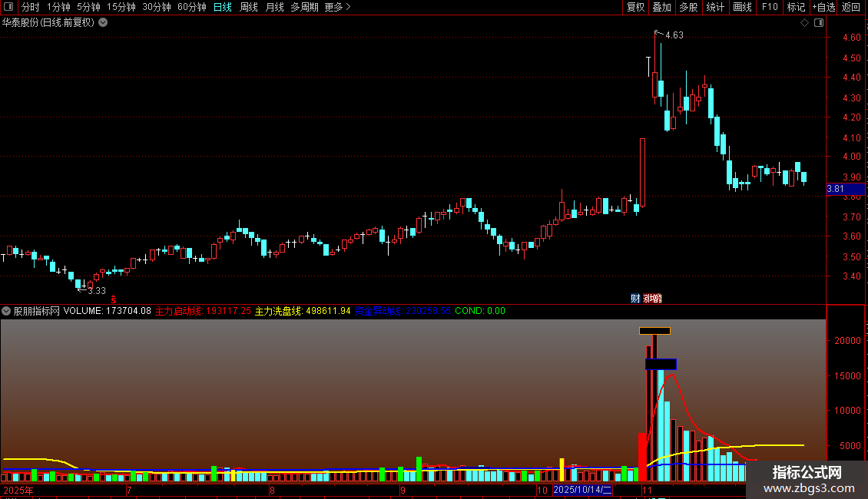Click the 10000 volume axis label

click(x=847, y=411)
